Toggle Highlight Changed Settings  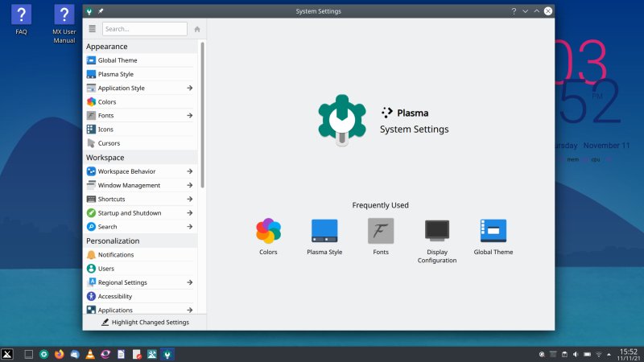[145, 322]
